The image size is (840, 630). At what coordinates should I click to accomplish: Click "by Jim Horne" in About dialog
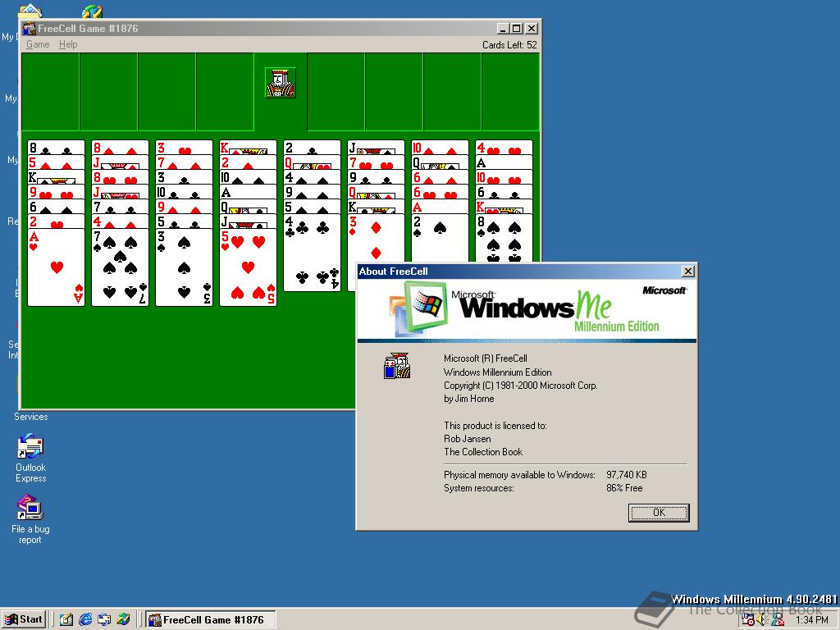[x=468, y=399]
